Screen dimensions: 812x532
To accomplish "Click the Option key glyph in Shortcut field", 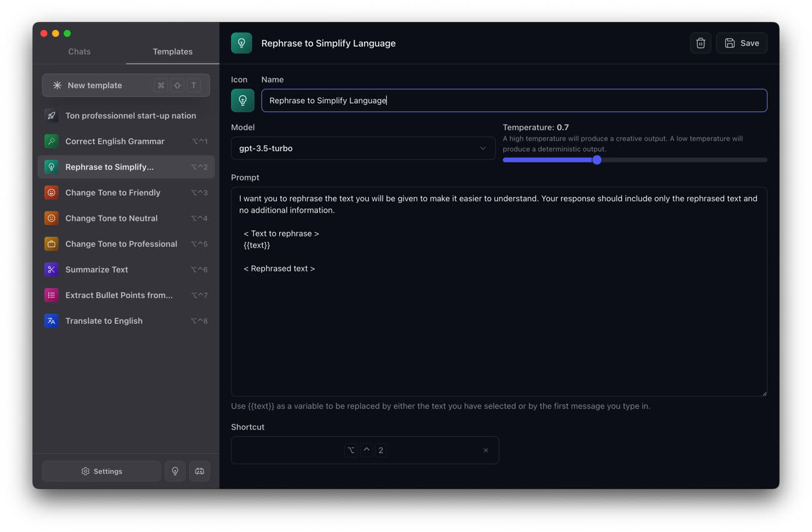I will 351,450.
